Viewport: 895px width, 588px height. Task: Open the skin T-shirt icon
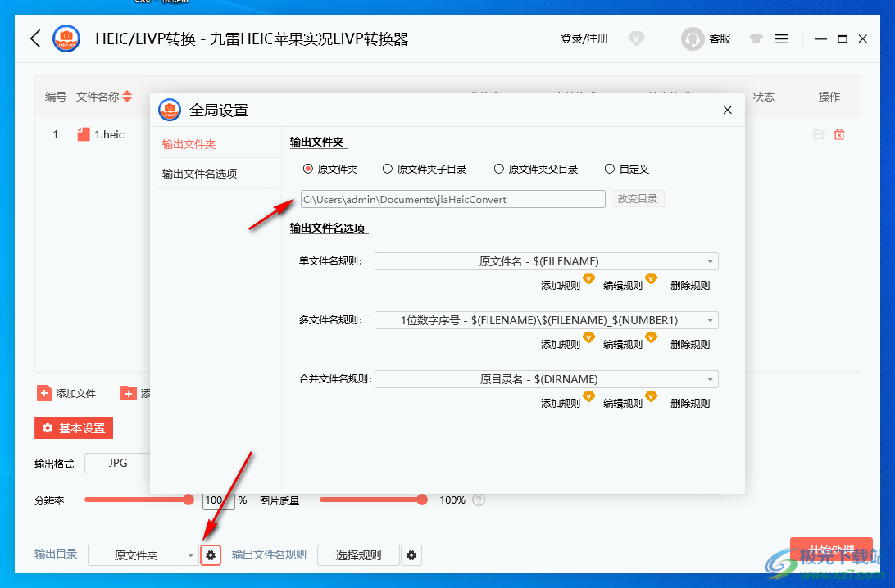pos(756,38)
